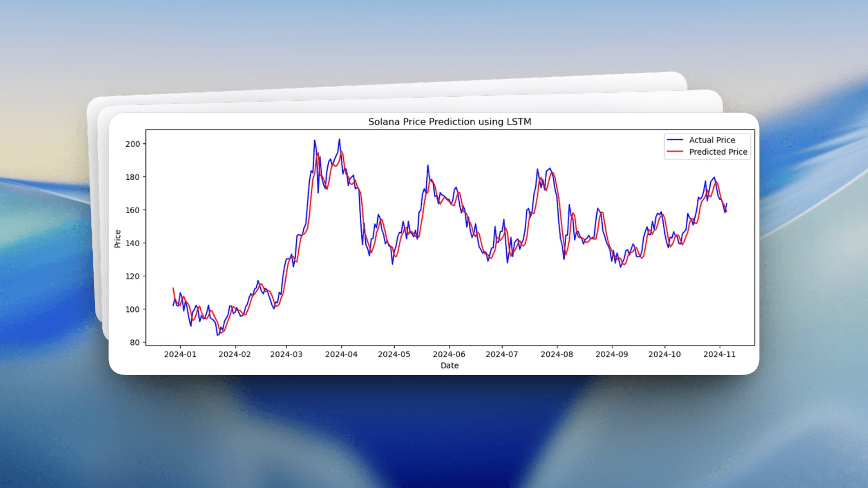Click the 2024-06 tick label
This screenshot has width=868, height=488.
pos(448,354)
